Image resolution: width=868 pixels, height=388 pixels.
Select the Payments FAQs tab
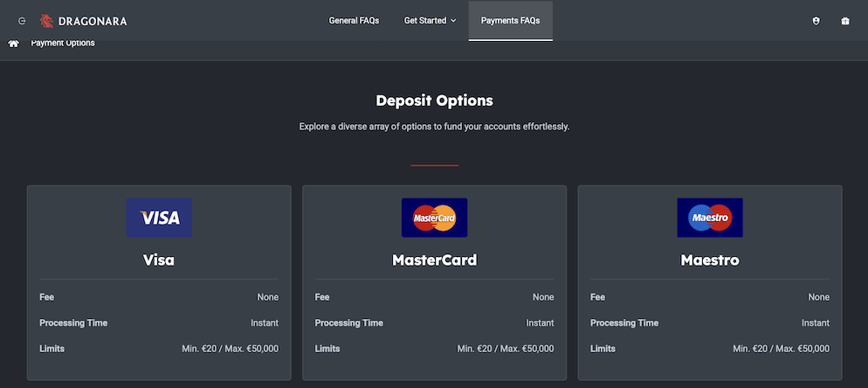510,21
